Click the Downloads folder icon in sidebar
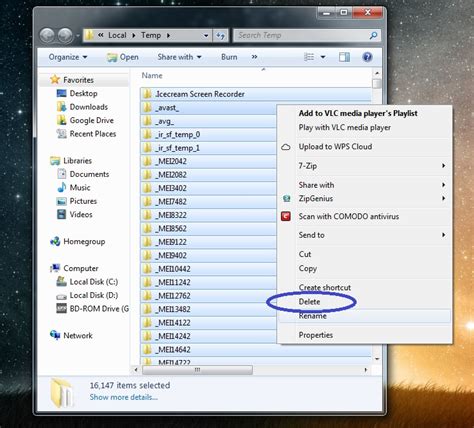 [x=62, y=107]
